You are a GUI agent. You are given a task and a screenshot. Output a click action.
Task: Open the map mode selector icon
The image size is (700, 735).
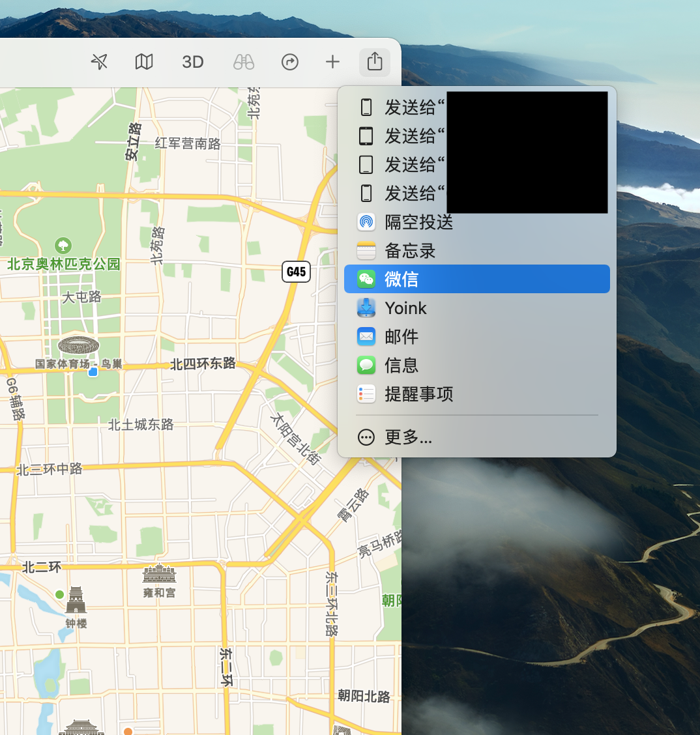coord(144,62)
